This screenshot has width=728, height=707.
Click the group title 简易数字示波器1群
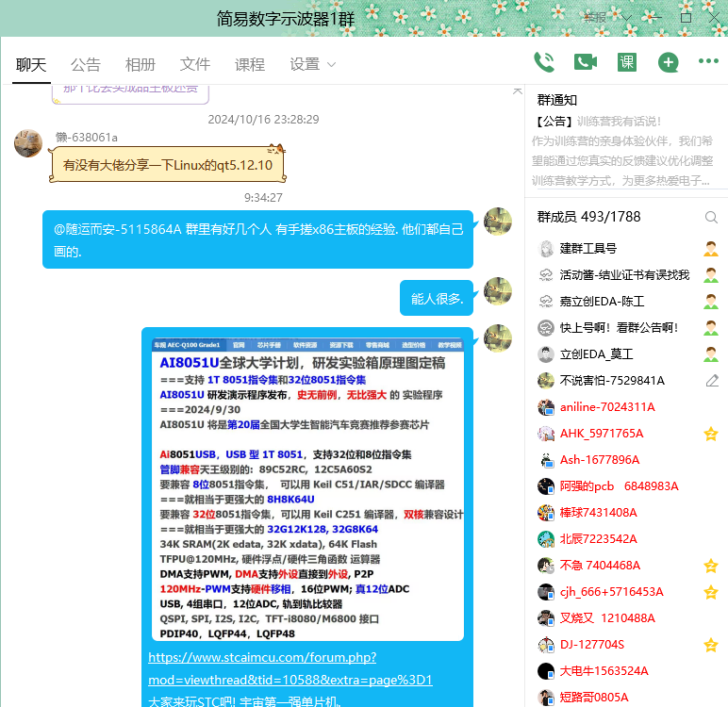pyautogui.click(x=286, y=19)
